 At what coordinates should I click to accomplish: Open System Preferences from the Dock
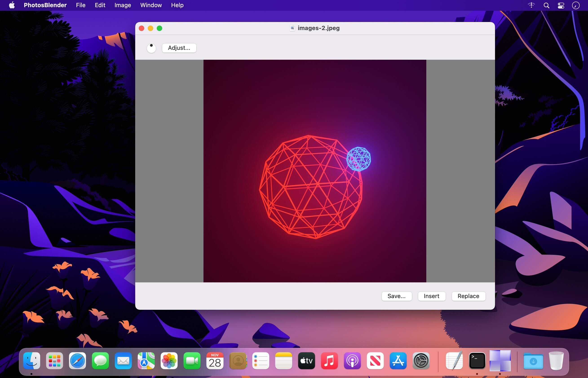421,360
